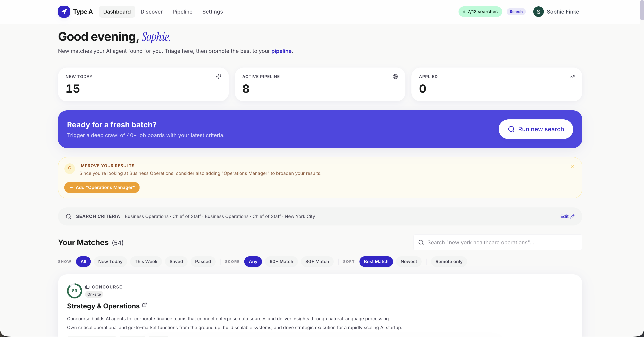Filter by 80+ Match score
The image size is (644, 337).
pos(317,262)
